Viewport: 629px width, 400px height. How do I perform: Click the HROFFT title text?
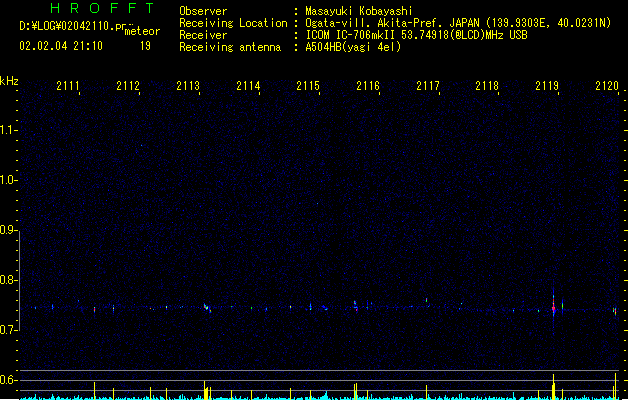103,8
